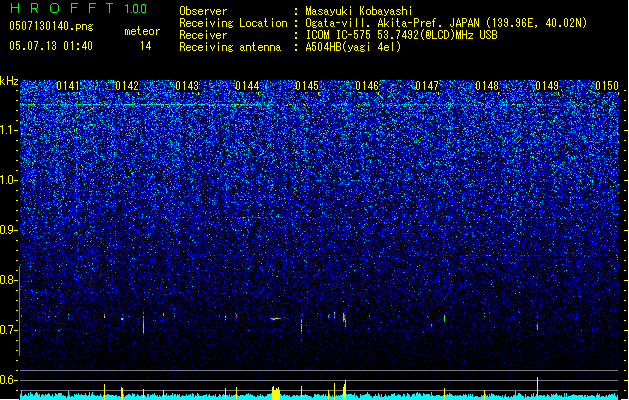Image resolution: width=629 pixels, height=400 pixels.
Task: Click the 0150 time marker
Action: pyautogui.click(x=607, y=86)
